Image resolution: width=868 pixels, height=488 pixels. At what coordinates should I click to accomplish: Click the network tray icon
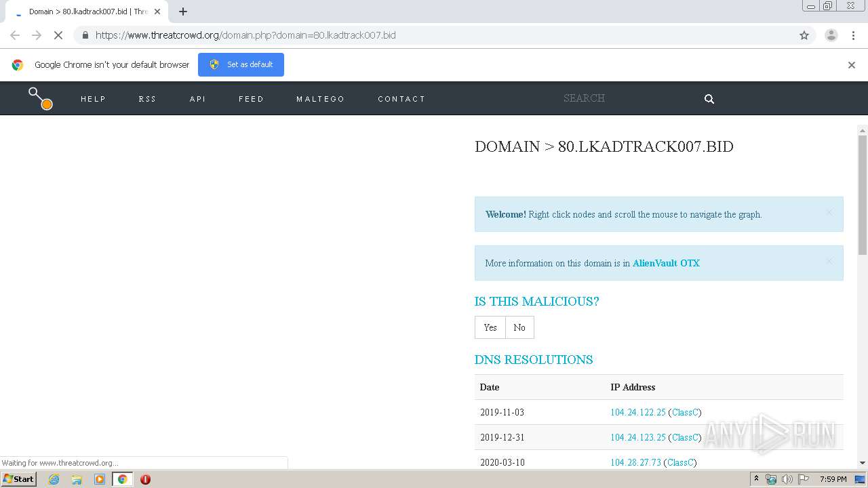(x=771, y=479)
